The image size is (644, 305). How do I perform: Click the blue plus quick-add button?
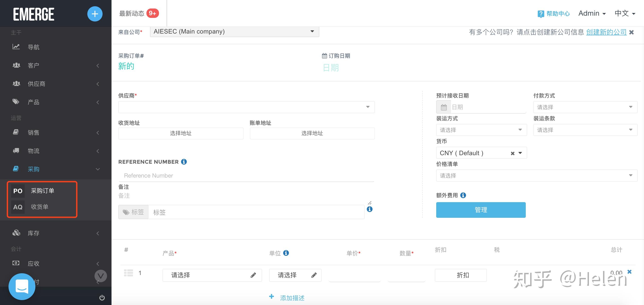(x=95, y=14)
